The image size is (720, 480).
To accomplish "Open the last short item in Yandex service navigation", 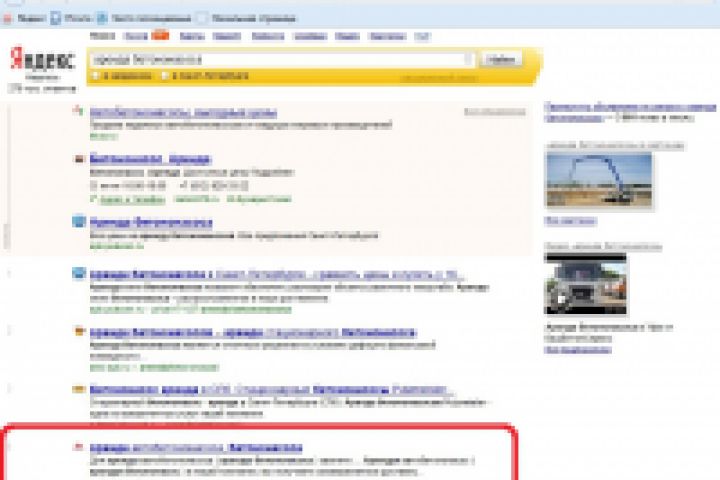I will (x=422, y=37).
